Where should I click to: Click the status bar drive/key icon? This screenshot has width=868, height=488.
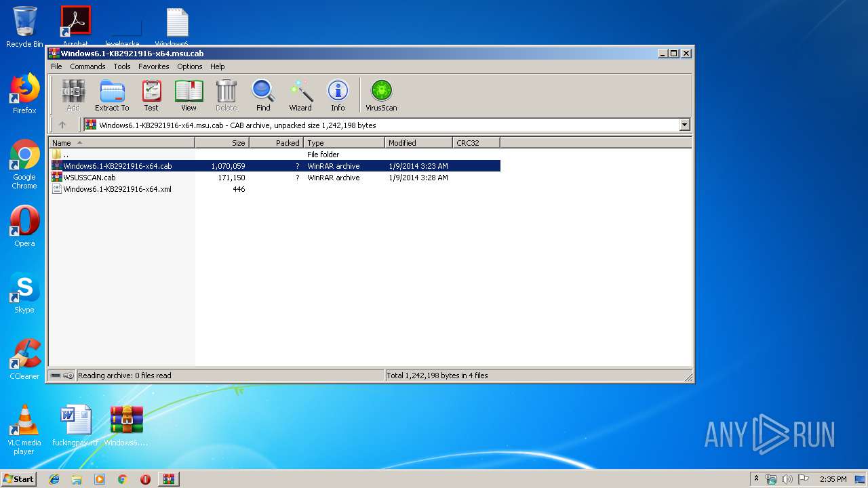(62, 375)
